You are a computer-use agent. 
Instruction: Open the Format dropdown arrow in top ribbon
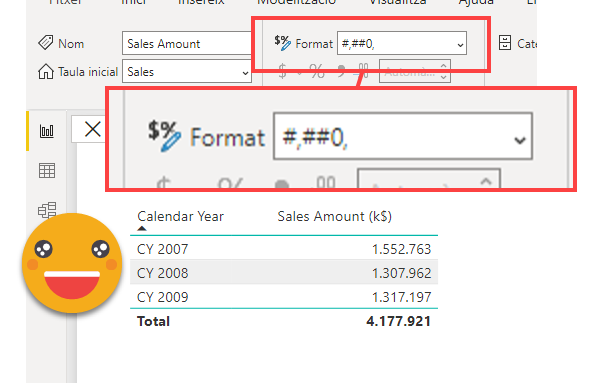click(x=460, y=45)
